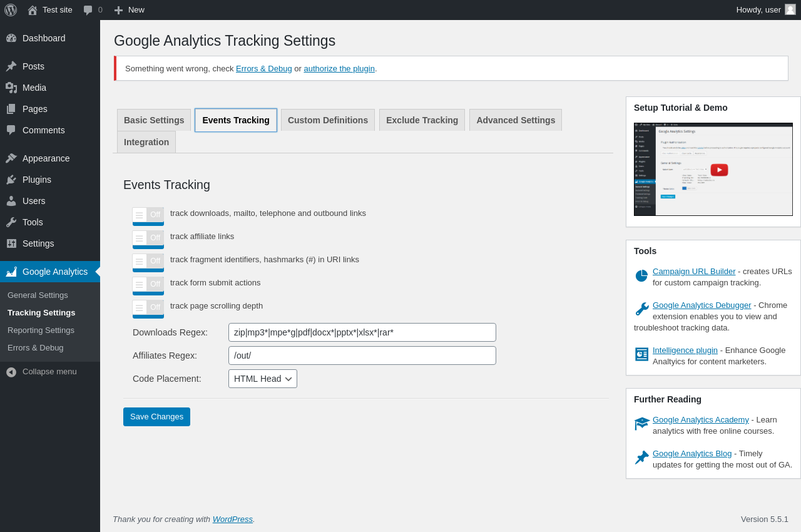Screen dimensions: 801x532
Task: Click the Downloads Regex input field
Action: click(362, 332)
